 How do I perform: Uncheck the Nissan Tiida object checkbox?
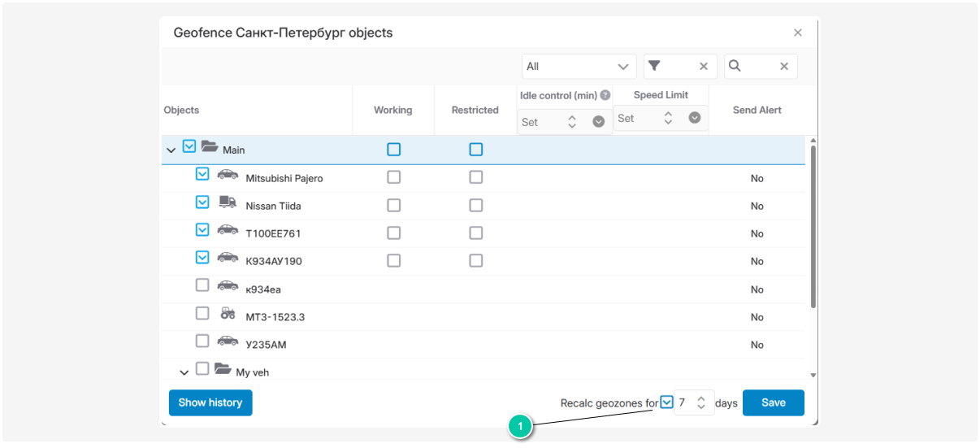202,202
